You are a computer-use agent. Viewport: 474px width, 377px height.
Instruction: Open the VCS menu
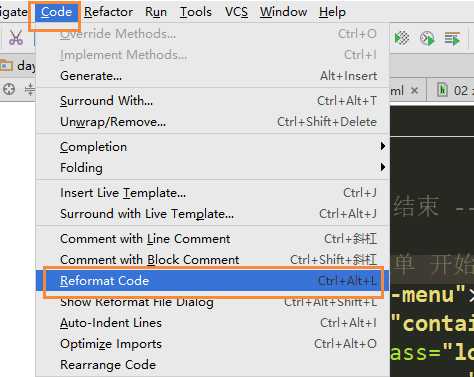(x=236, y=12)
